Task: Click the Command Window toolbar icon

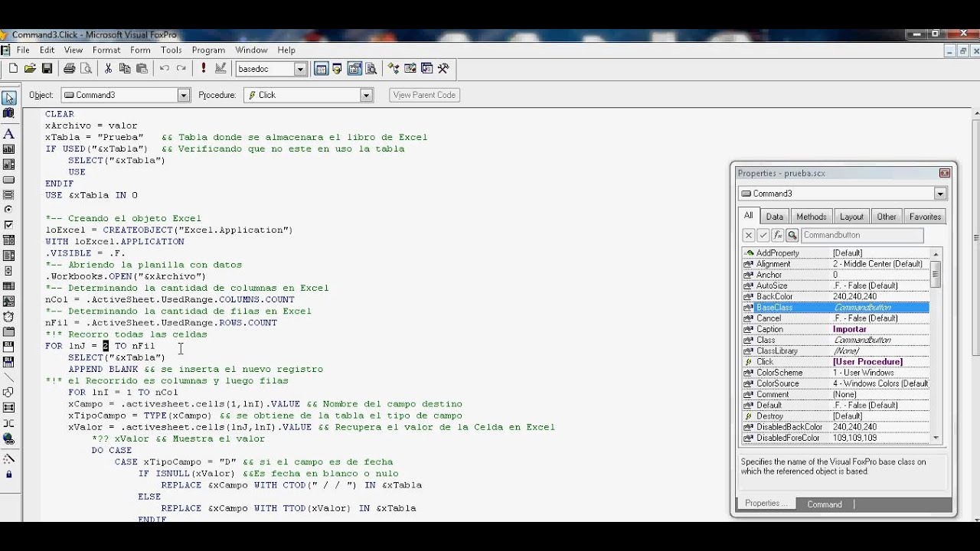Action: tap(322, 69)
